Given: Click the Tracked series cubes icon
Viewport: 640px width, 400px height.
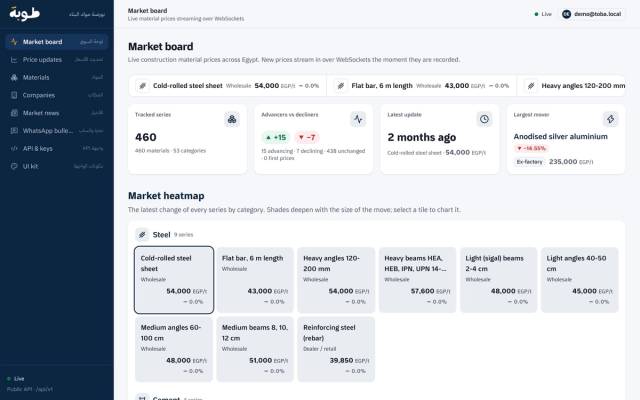Looking at the screenshot, I should point(232,119).
